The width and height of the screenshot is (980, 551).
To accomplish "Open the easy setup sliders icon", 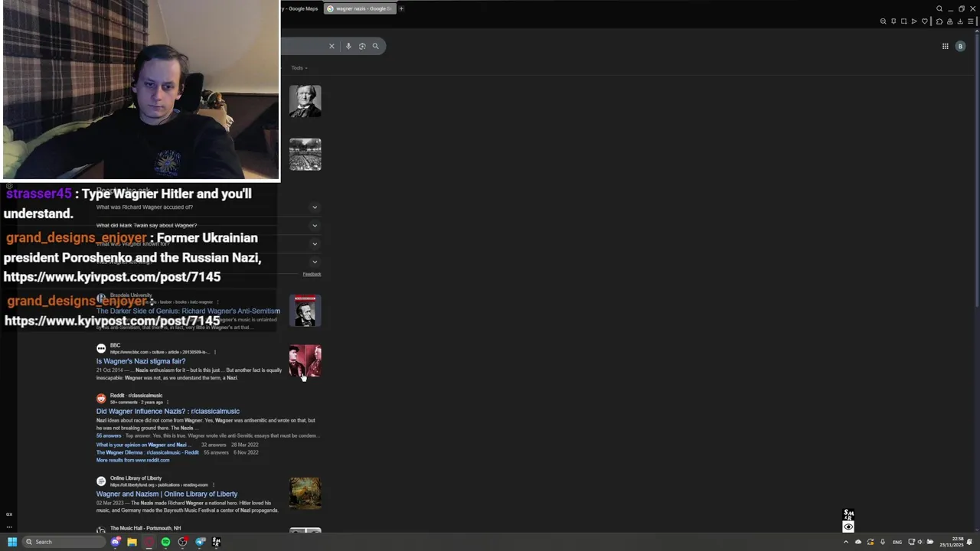I will [x=971, y=21].
